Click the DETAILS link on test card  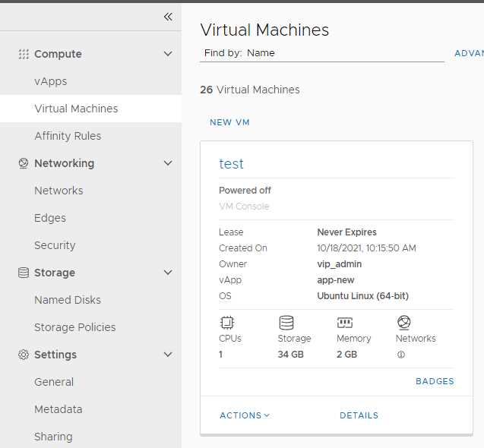[x=359, y=415]
